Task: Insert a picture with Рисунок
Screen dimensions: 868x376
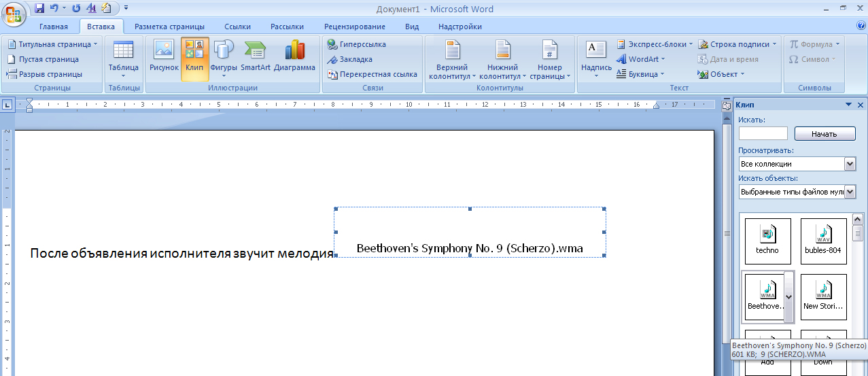Action: click(164, 57)
